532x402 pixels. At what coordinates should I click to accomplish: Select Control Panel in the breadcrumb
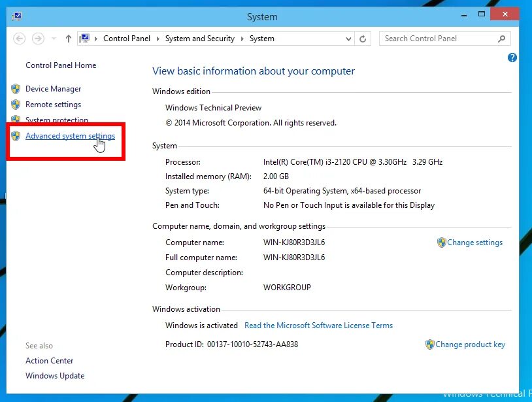point(127,39)
